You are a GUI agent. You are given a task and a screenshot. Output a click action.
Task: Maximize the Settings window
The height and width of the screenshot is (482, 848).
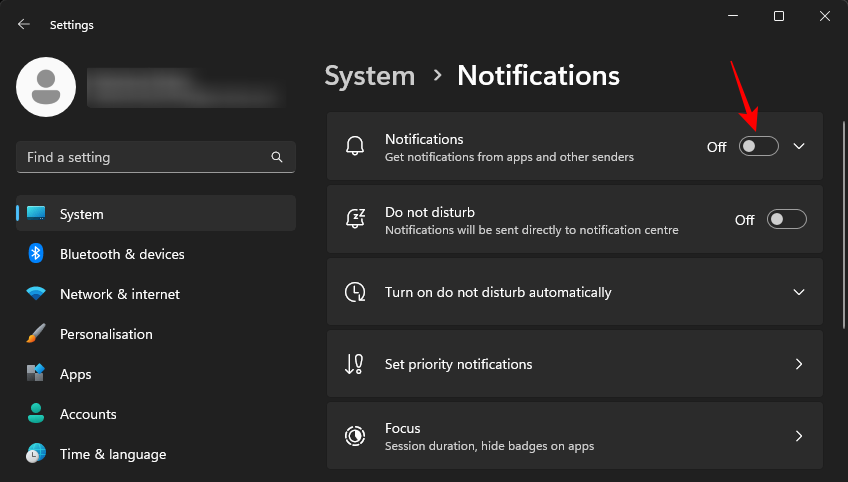[x=779, y=16]
